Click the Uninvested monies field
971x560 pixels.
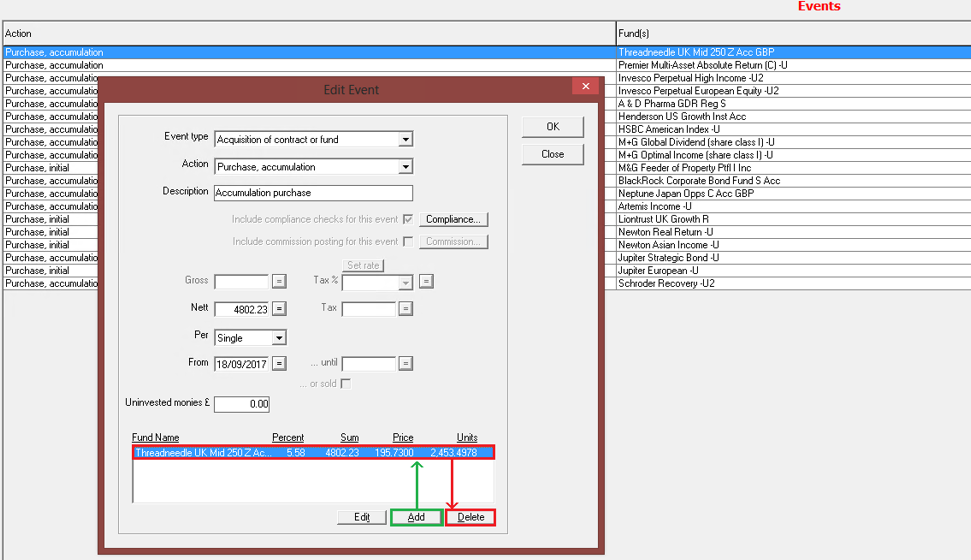pyautogui.click(x=242, y=404)
